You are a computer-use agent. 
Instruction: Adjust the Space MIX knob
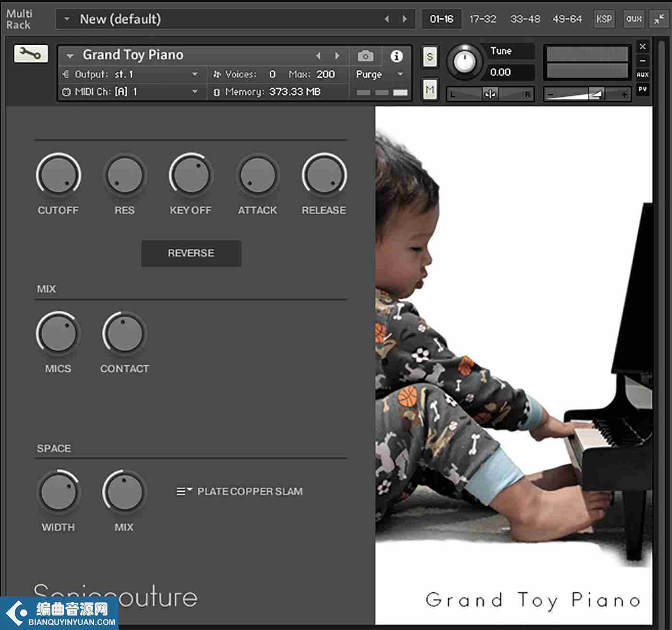pyautogui.click(x=124, y=492)
